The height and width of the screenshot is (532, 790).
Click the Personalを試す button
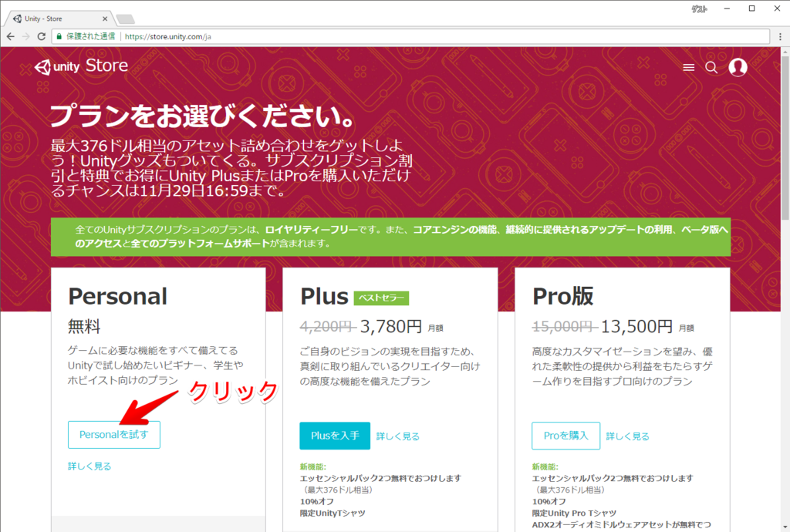(114, 434)
